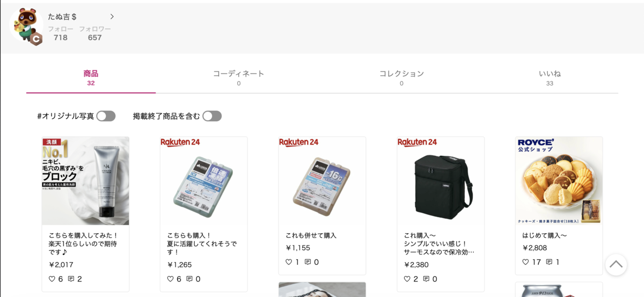Open the black cooler bag product image
The image size is (644, 297).
click(441, 181)
